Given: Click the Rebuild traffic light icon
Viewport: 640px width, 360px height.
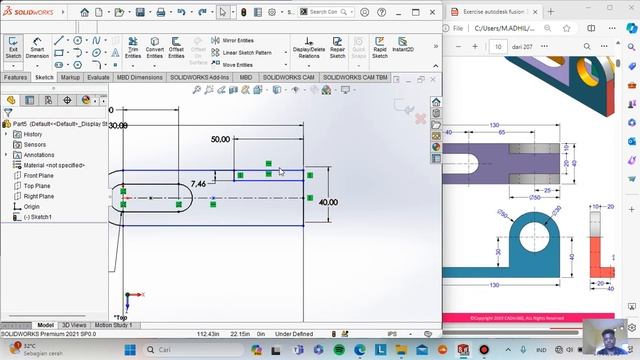Looking at the screenshot, I should tap(244, 12).
